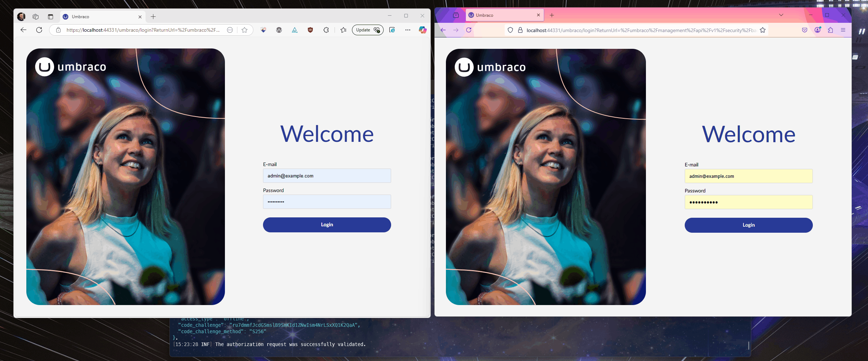The image size is (868, 361).
Task: Open Firefox extensions puzzle icon
Action: (x=830, y=30)
